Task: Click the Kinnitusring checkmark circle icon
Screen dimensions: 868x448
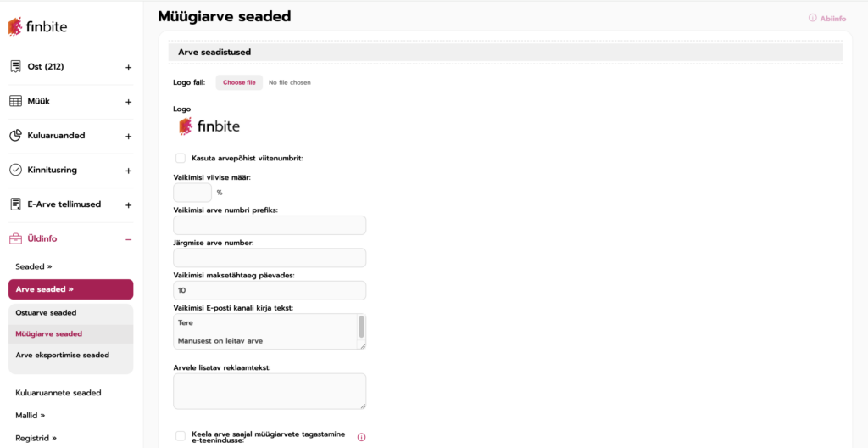Action: 15,170
